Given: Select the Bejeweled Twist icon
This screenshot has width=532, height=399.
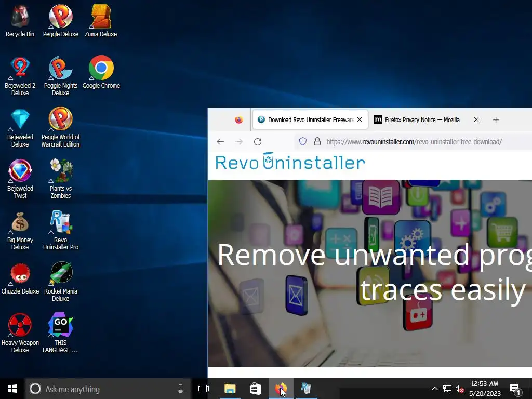Looking at the screenshot, I should pyautogui.click(x=20, y=179).
